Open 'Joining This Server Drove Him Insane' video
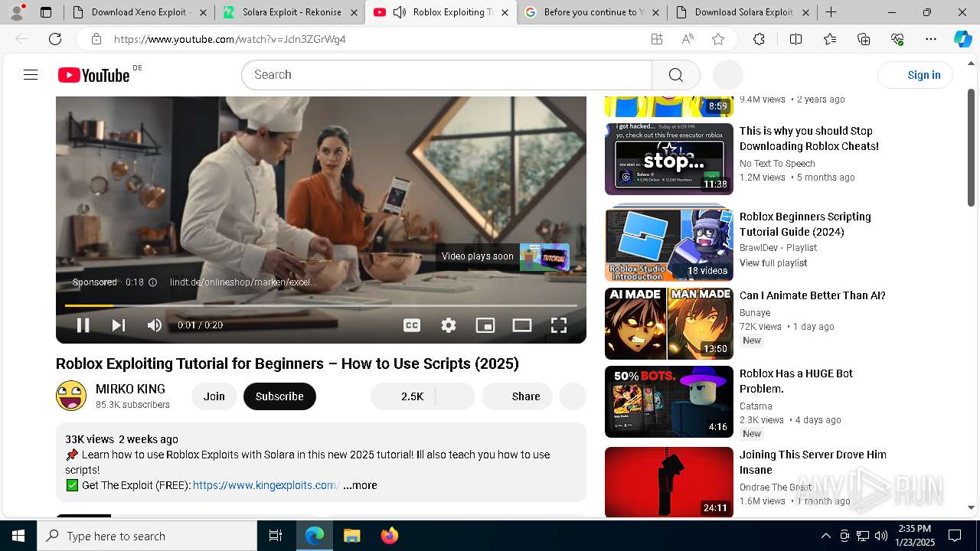This screenshot has width=980, height=551. [813, 462]
